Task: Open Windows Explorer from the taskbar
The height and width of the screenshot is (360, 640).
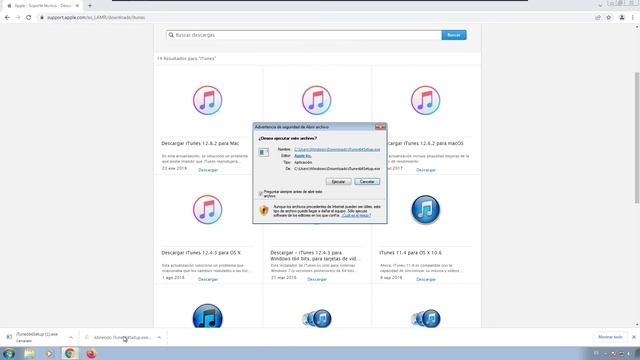Action: (29, 353)
